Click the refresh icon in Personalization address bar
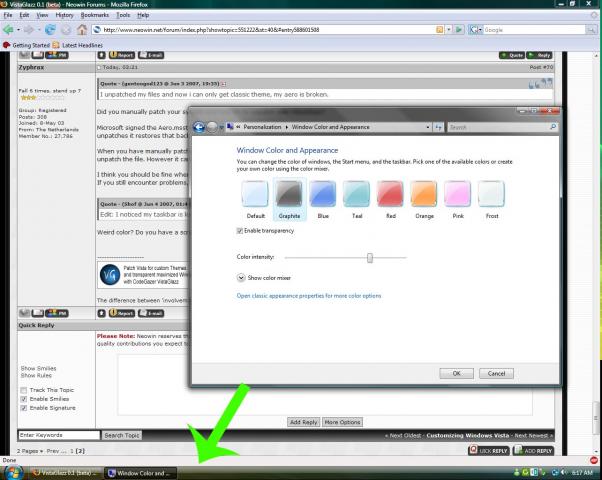 pos(438,127)
